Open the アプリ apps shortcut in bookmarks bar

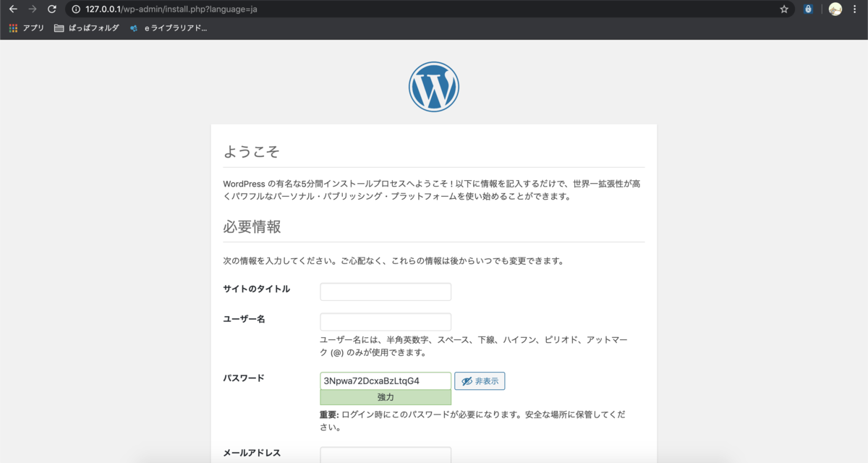click(26, 28)
